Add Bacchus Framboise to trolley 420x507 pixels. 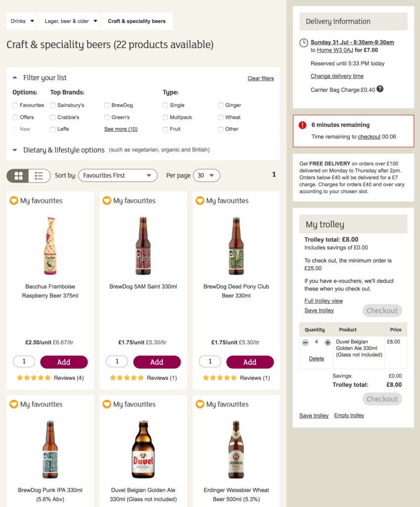click(x=64, y=362)
